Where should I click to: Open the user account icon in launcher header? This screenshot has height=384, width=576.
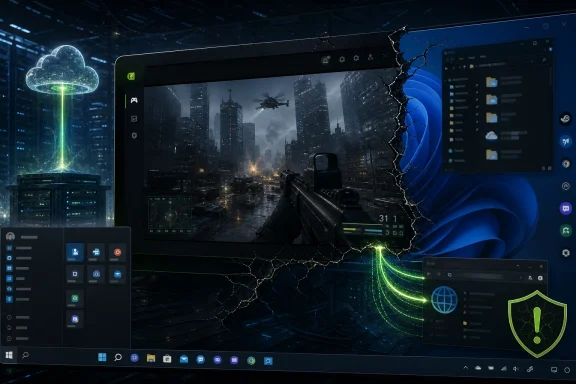coord(370,57)
